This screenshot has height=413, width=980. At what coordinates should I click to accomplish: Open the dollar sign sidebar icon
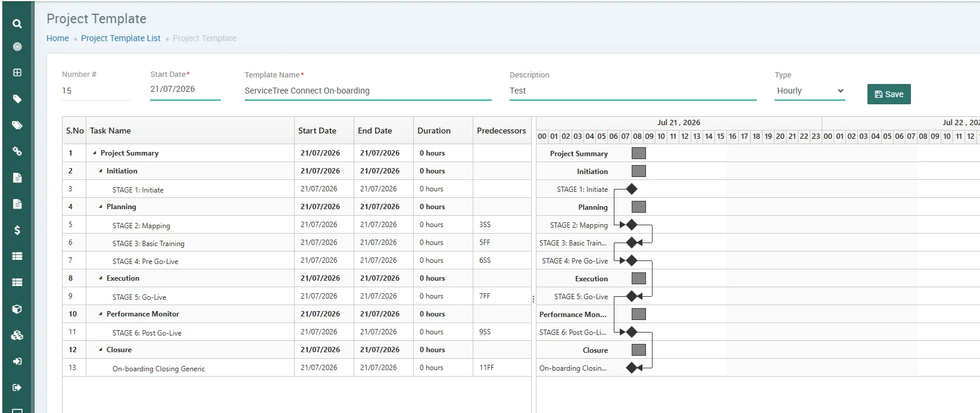click(x=17, y=230)
